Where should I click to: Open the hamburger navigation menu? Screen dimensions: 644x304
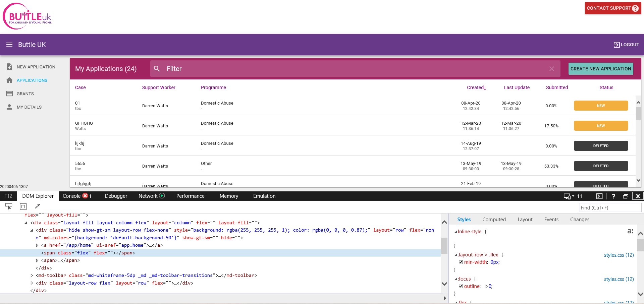click(9, 45)
